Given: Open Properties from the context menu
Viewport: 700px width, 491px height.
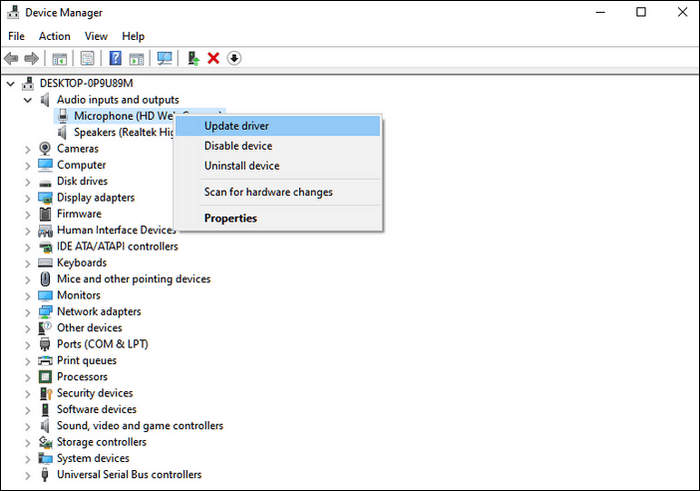Looking at the screenshot, I should (x=278, y=218).
